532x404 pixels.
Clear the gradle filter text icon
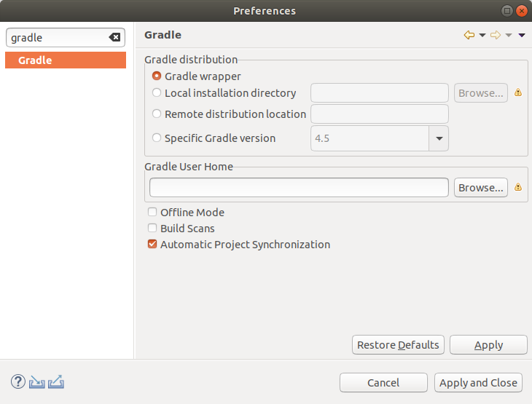(114, 37)
